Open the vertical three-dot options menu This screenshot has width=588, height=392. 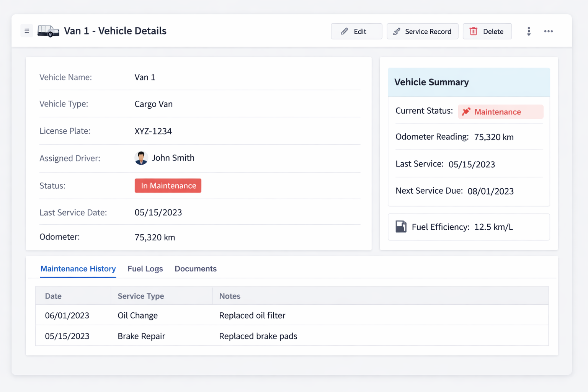529,31
